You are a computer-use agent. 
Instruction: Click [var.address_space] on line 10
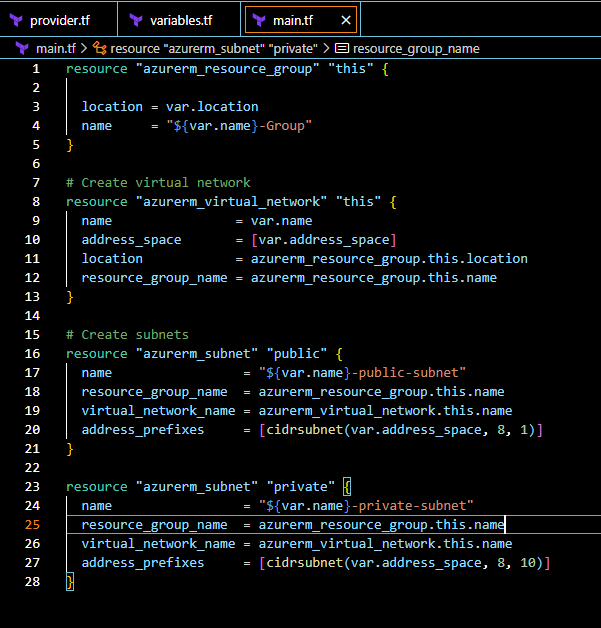[324, 240]
